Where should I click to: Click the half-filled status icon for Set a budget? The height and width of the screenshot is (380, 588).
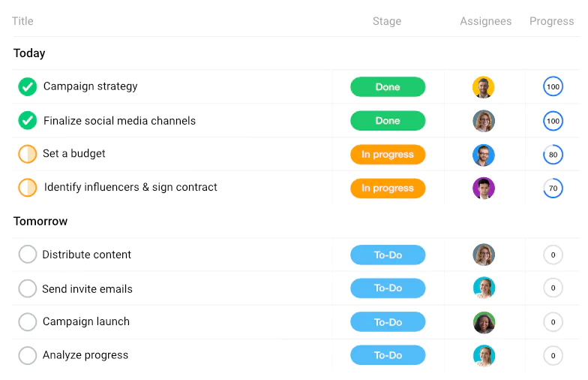point(28,154)
